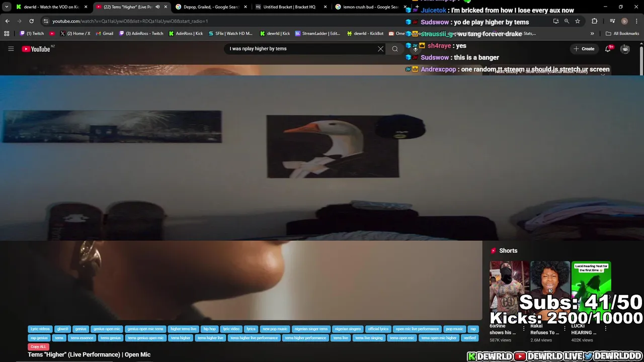Close the Tems "Higher" tab

(x=166, y=7)
